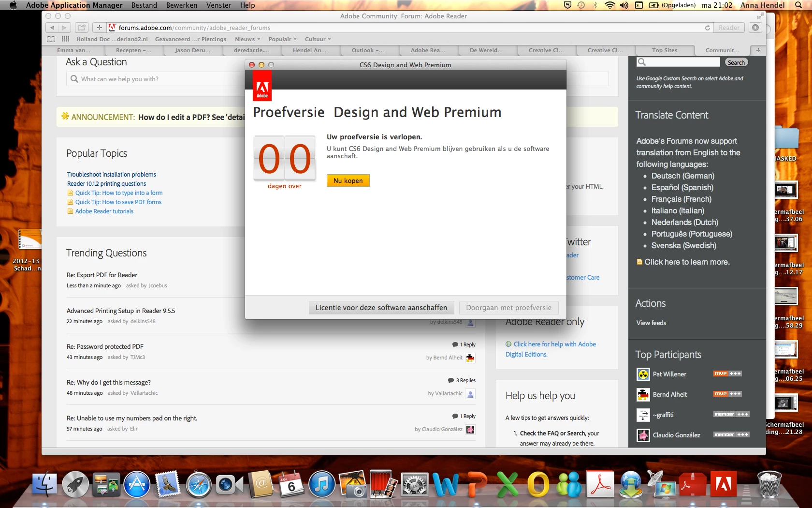Open App Store from the Dock
The width and height of the screenshot is (812, 508).
point(137,484)
